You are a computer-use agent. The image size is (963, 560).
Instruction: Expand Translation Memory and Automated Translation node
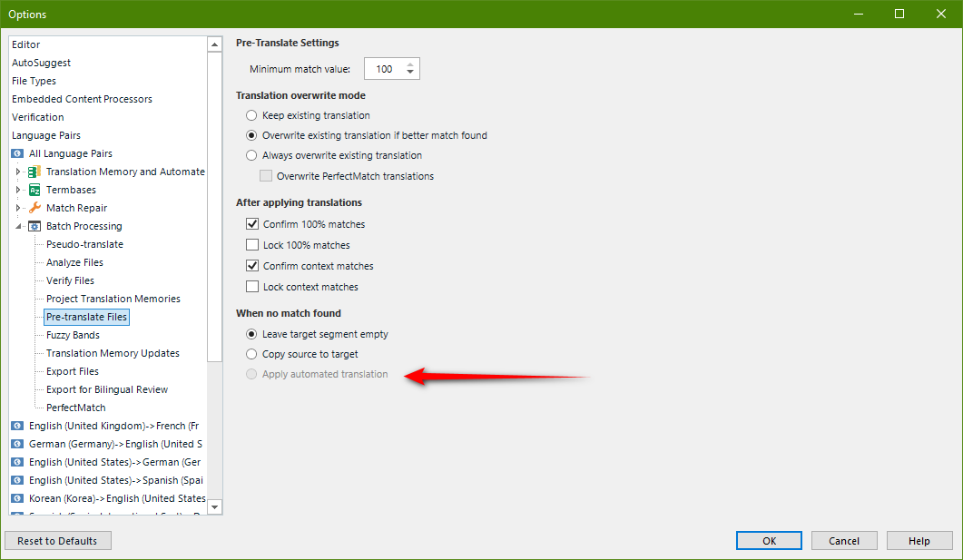coord(18,172)
